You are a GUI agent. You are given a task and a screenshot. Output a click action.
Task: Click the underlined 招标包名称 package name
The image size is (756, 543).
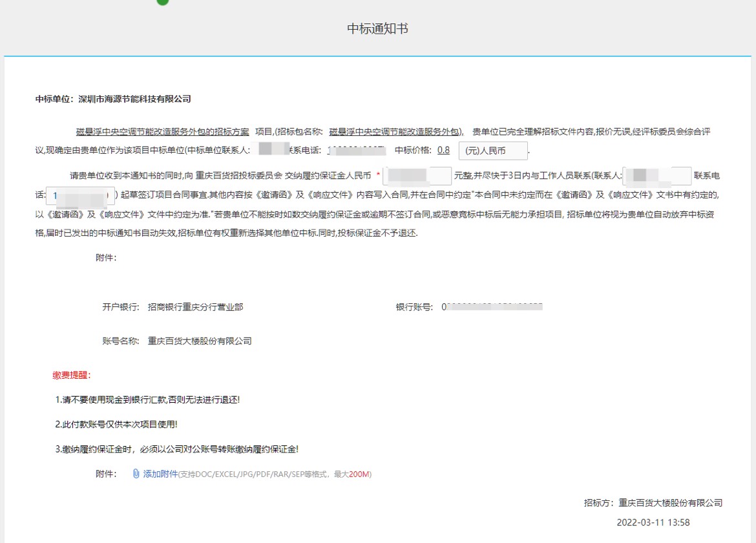click(394, 132)
